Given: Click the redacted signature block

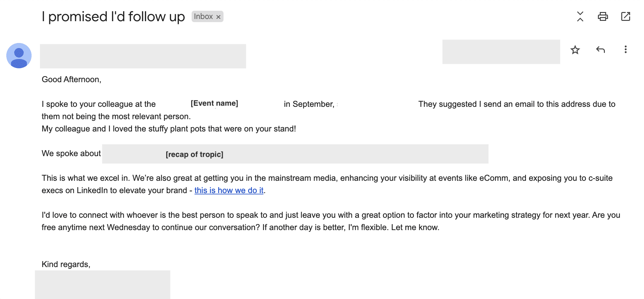Looking at the screenshot, I should tap(102, 284).
